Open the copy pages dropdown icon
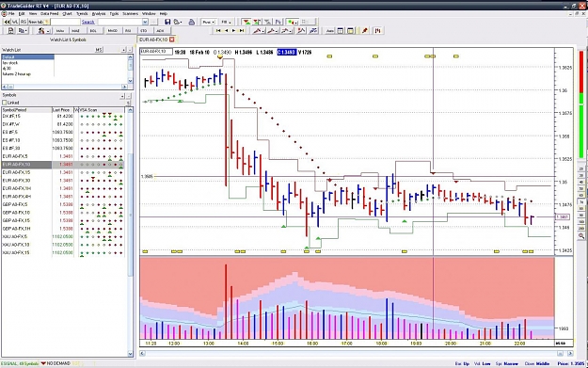This screenshot has height=368, width=588. point(23,31)
